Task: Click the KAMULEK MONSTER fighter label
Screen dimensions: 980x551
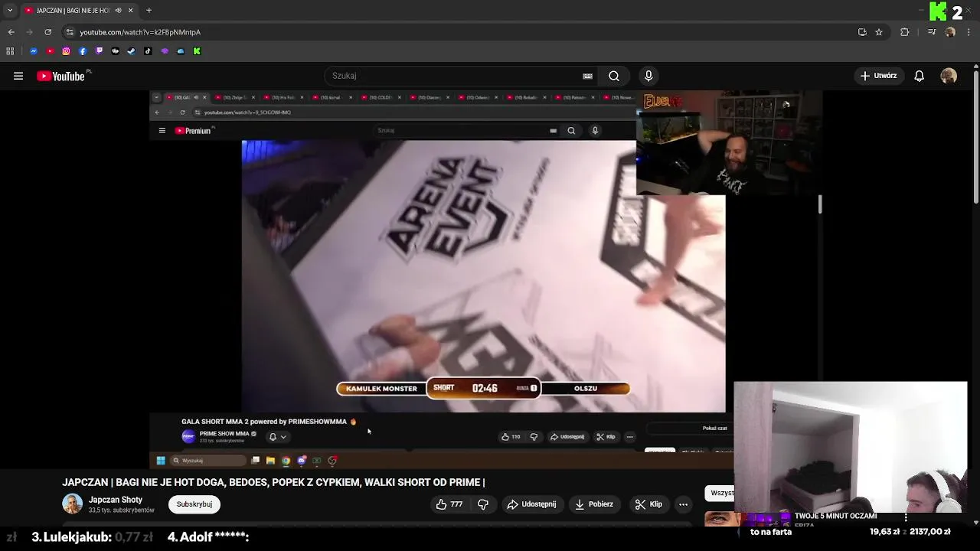Action: point(381,389)
